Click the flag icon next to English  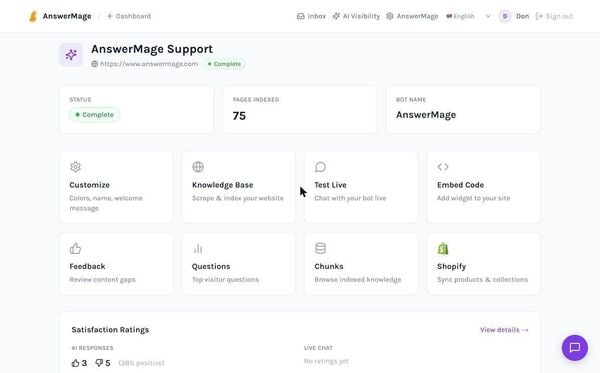click(449, 16)
